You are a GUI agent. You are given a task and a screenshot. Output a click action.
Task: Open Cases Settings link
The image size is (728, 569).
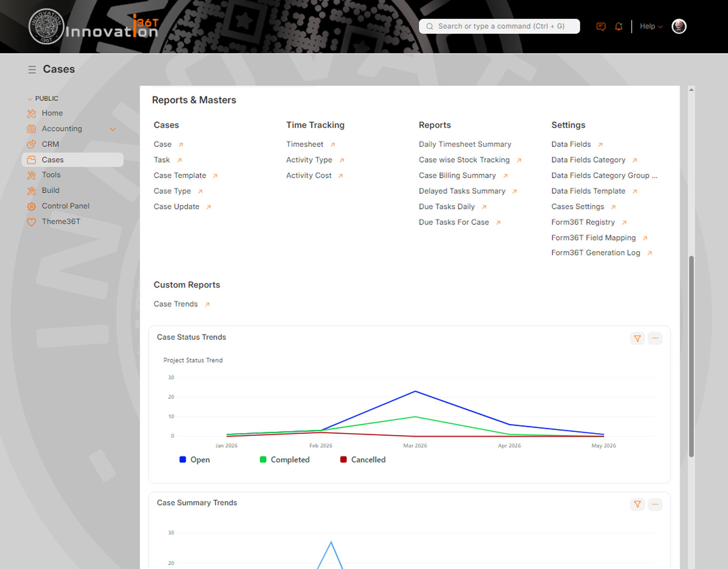coord(578,206)
